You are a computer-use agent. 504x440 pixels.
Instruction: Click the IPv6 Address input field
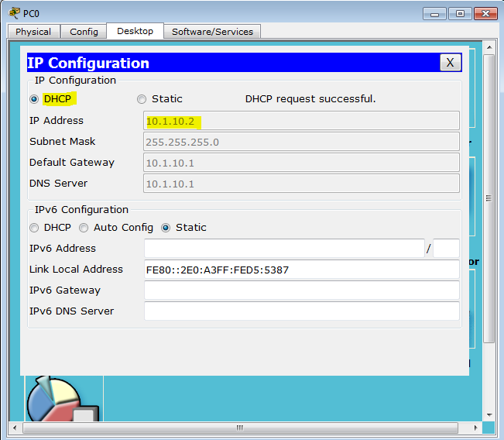coord(284,249)
